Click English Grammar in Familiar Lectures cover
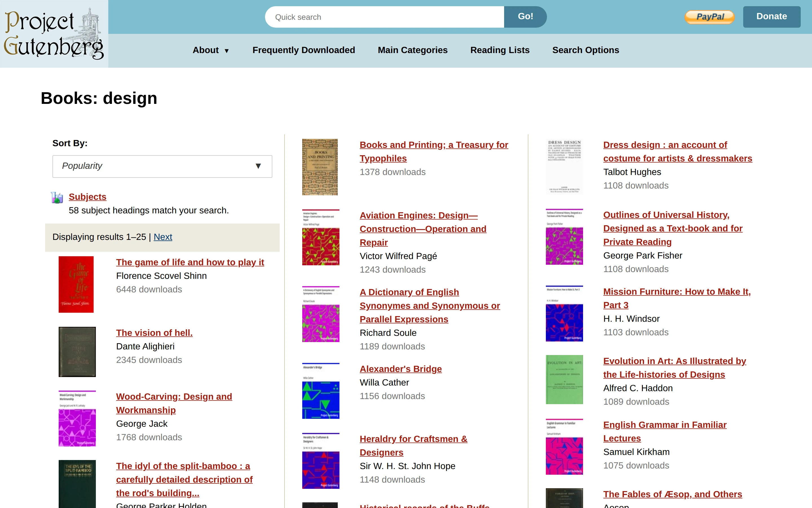This screenshot has height=508, width=812. coord(564,446)
